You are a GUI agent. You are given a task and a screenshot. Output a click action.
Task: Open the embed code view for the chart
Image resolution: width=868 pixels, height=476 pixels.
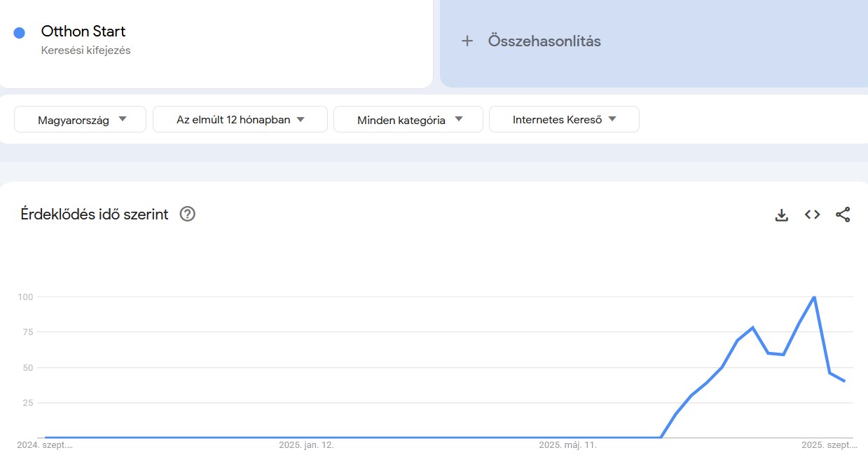(x=812, y=215)
